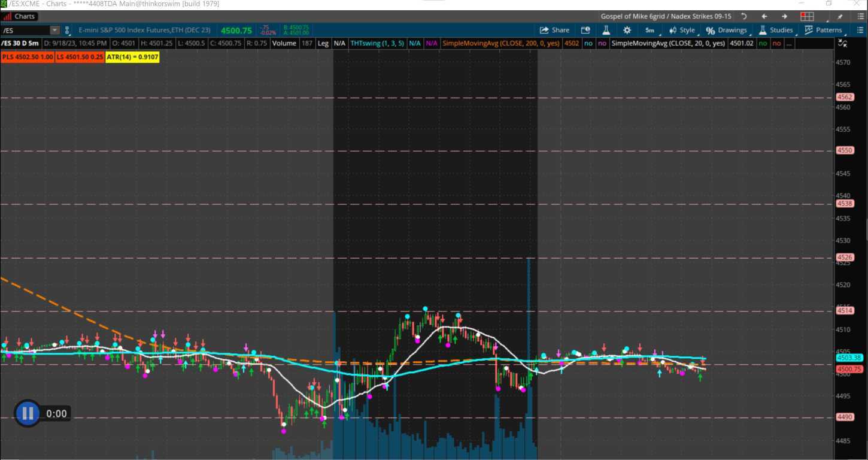Select the Drawings tool icon

pos(711,30)
